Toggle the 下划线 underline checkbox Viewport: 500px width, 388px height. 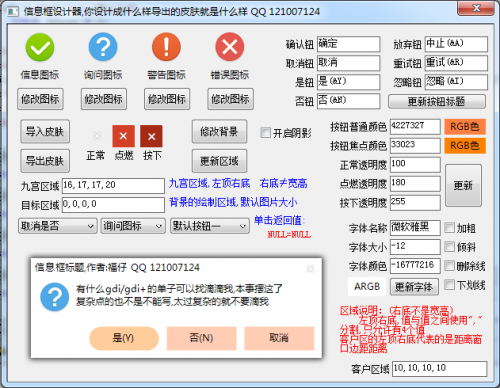450,285
